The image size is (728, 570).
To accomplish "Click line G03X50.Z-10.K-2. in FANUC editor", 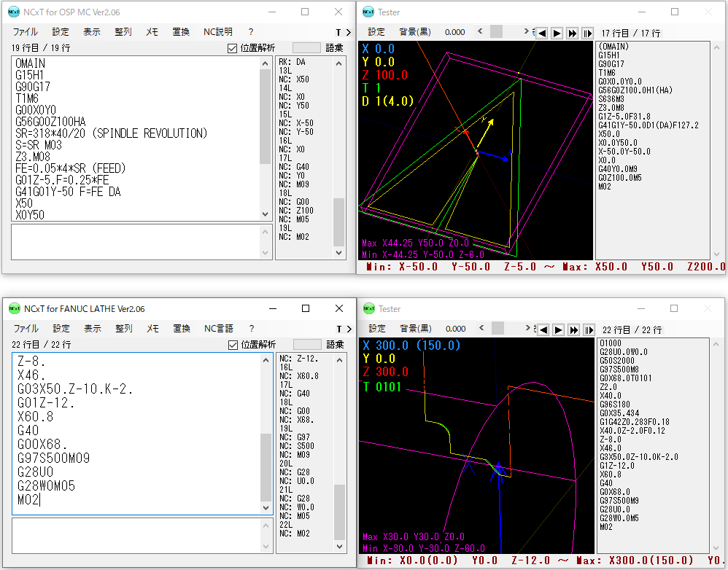I will coord(74,389).
